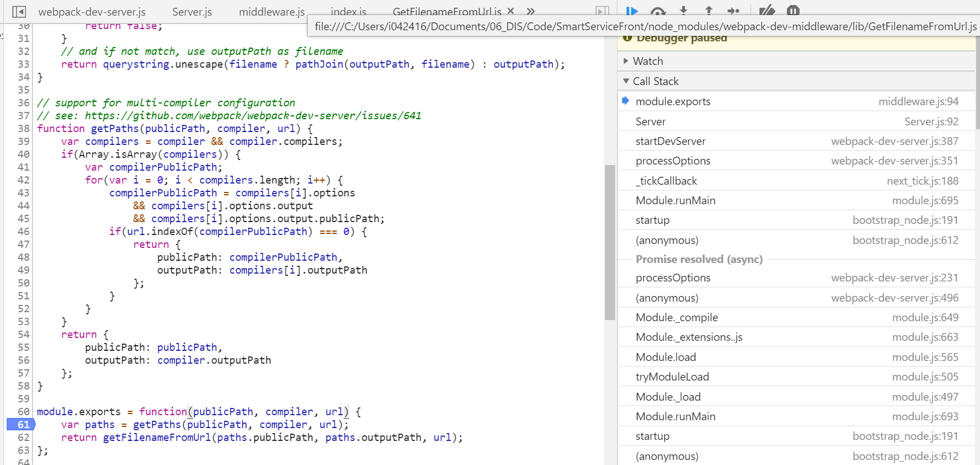The height and width of the screenshot is (465, 980).
Task: Open module.js:649 source link
Action: tap(925, 317)
